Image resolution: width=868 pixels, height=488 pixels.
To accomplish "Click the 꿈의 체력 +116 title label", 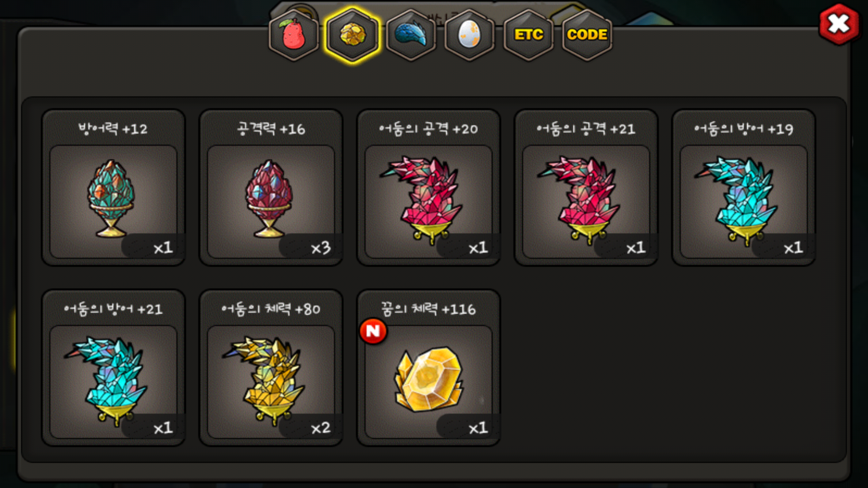I will 428,309.
